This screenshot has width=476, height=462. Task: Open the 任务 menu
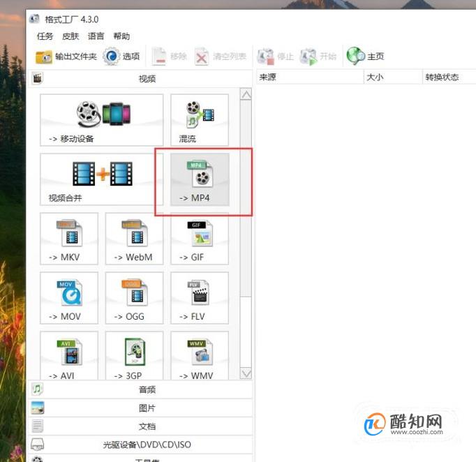tap(45, 36)
